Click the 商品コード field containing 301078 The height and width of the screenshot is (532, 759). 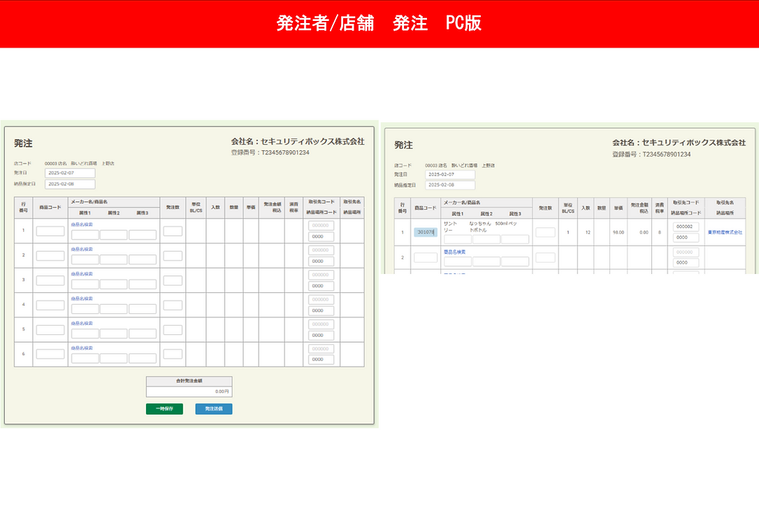point(426,232)
